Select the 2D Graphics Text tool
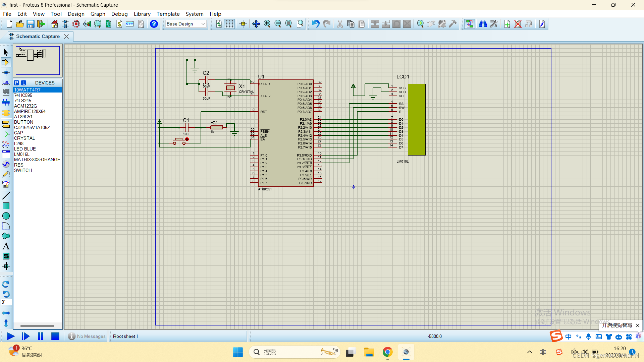This screenshot has width=644, height=362. point(6,246)
